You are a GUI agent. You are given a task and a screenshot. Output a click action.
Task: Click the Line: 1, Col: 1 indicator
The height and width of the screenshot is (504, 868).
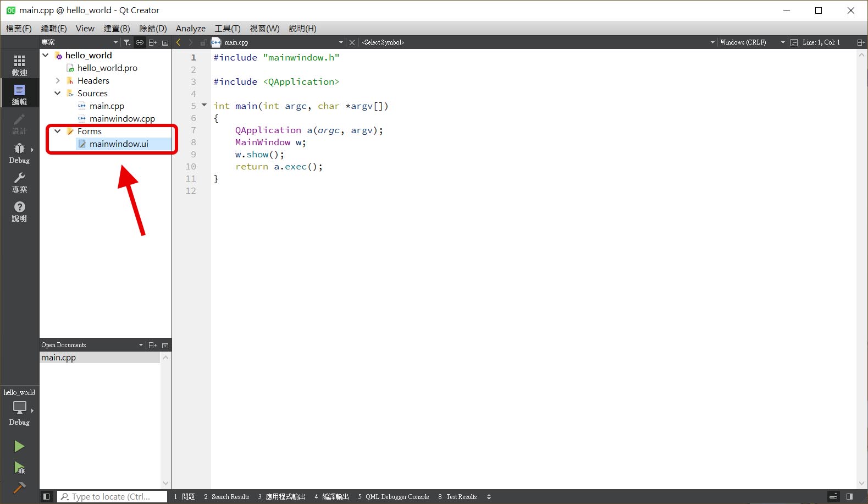[821, 42]
